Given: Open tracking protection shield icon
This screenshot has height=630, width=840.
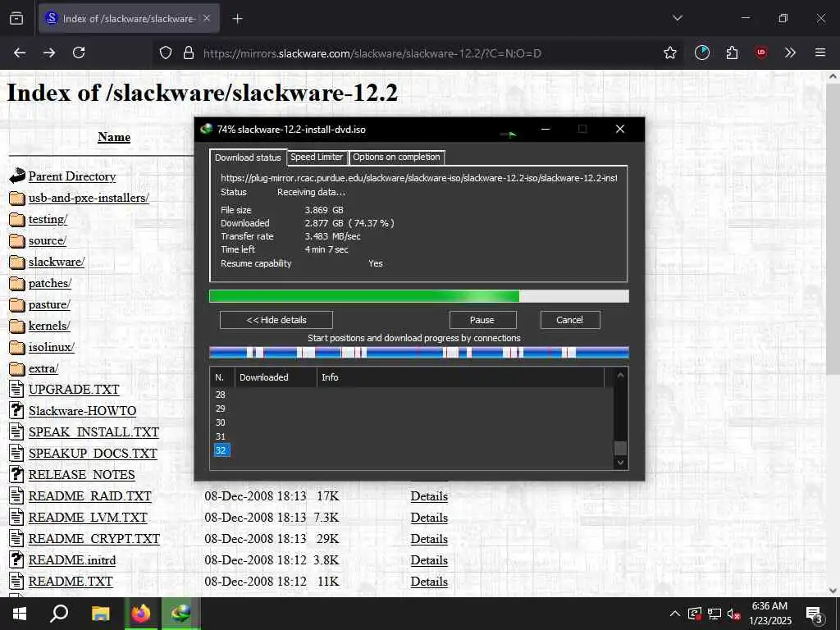Looking at the screenshot, I should click(x=166, y=52).
